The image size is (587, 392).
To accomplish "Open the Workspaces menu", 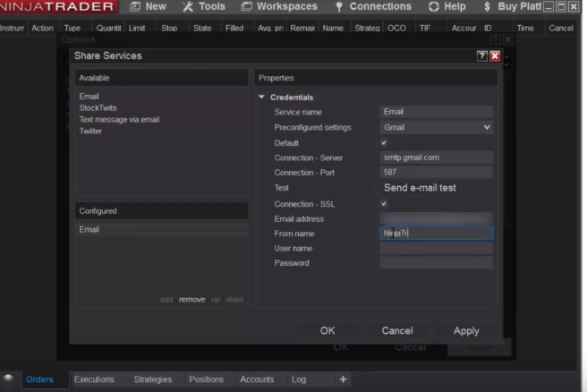I will point(279,6).
